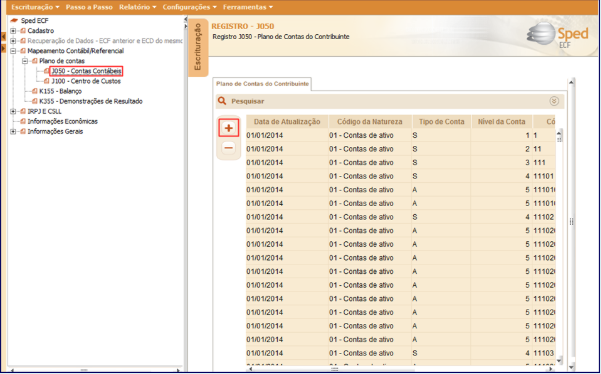This screenshot has width=601, height=374.
Task: Collapse Mapeamento Contábil/Referencial node
Action: 13,51
